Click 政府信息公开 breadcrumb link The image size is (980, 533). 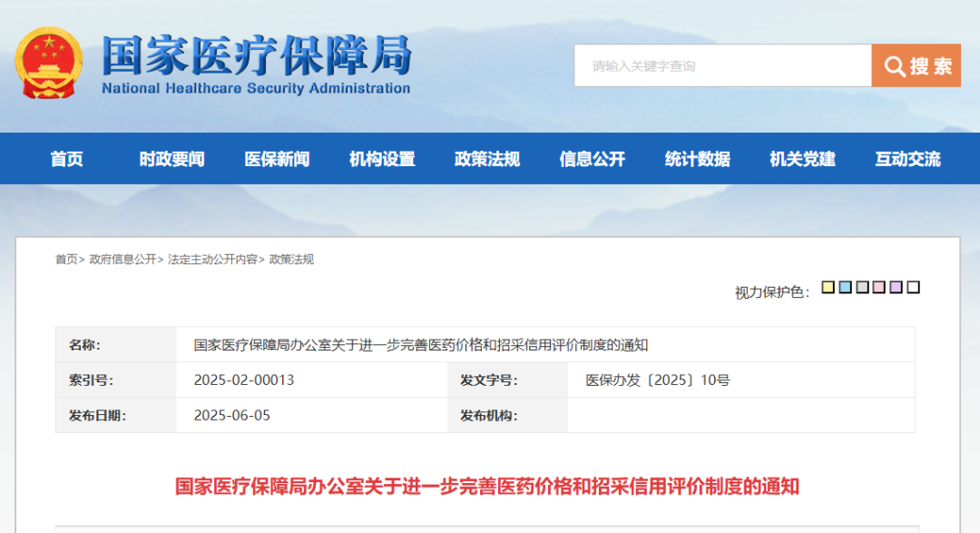point(122,260)
